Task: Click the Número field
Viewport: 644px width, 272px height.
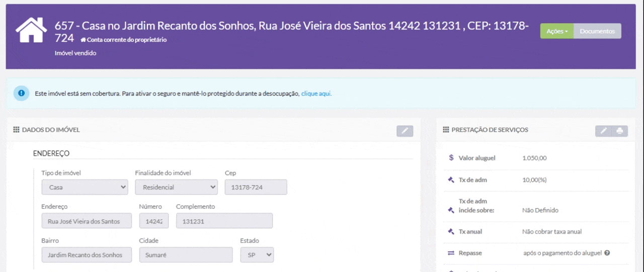Action: 154,221
